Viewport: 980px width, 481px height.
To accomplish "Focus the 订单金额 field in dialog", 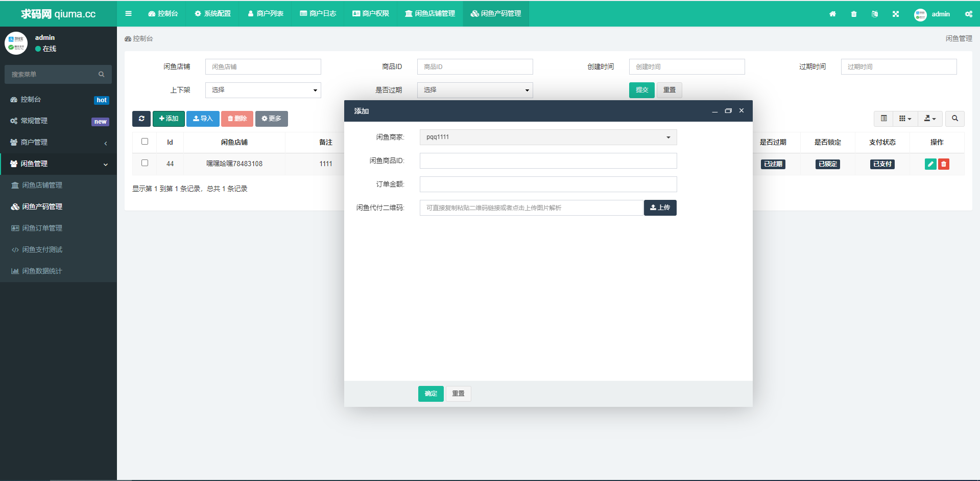I will click(x=548, y=184).
